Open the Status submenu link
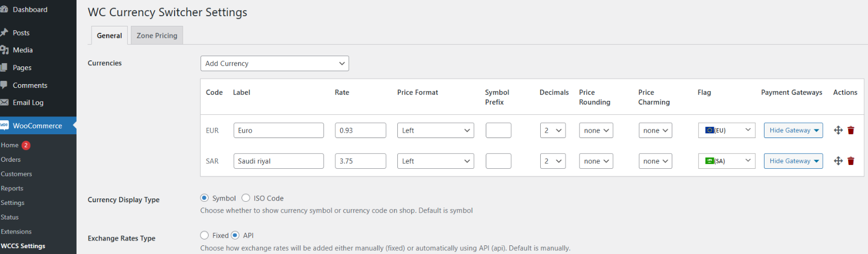Viewport: 868px width, 254px height. [x=10, y=217]
